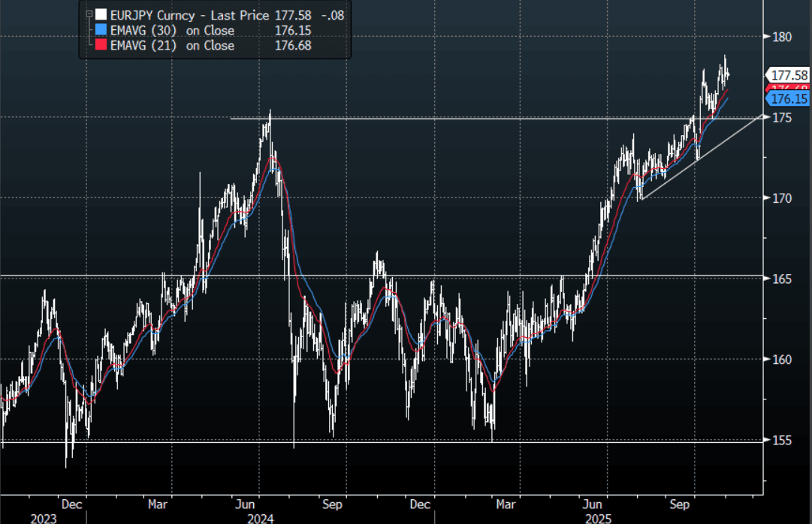This screenshot has width=812, height=524.
Task: Click the blue EMAVG (30) color swatch
Action: pos(102,31)
